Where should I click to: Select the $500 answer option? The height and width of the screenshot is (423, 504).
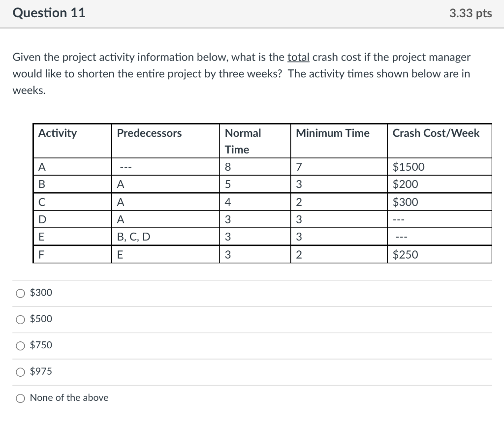(20, 319)
